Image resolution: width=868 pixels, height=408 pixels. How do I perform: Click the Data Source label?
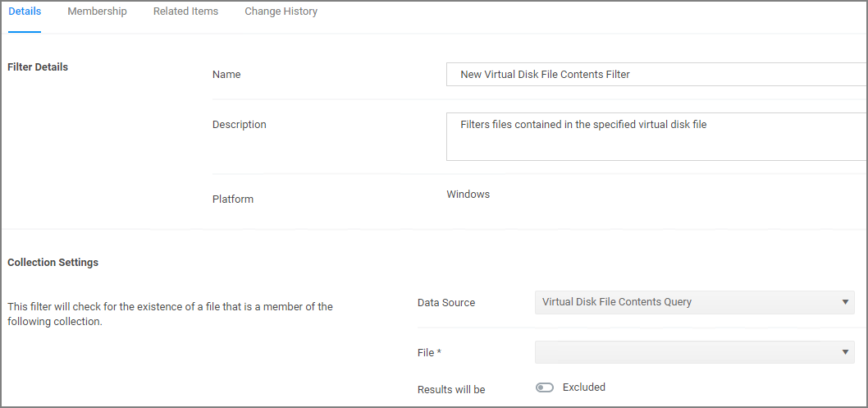coord(446,303)
